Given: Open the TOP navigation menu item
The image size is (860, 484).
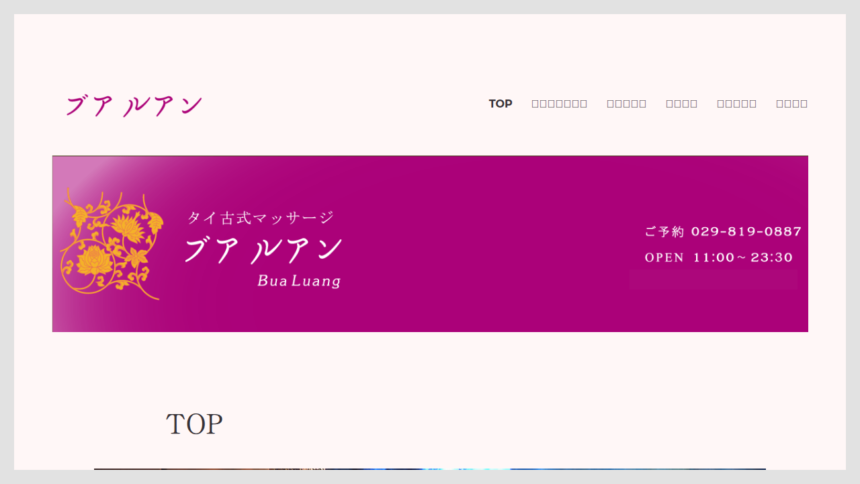Looking at the screenshot, I should tap(500, 104).
